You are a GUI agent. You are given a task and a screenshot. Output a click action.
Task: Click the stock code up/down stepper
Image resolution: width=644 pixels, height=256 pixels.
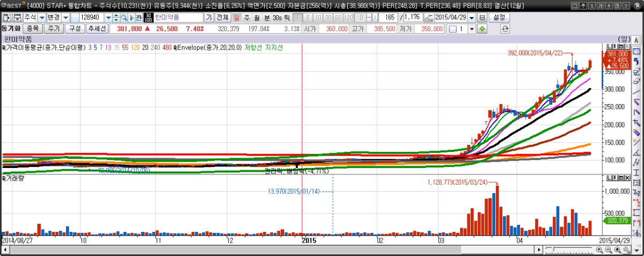pos(116,18)
